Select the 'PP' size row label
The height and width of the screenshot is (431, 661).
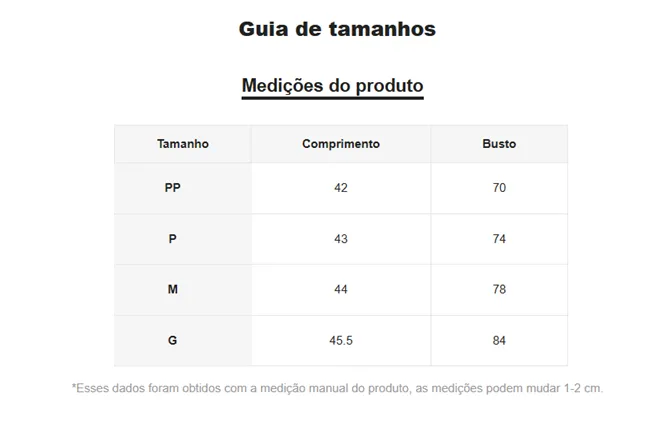click(x=173, y=188)
